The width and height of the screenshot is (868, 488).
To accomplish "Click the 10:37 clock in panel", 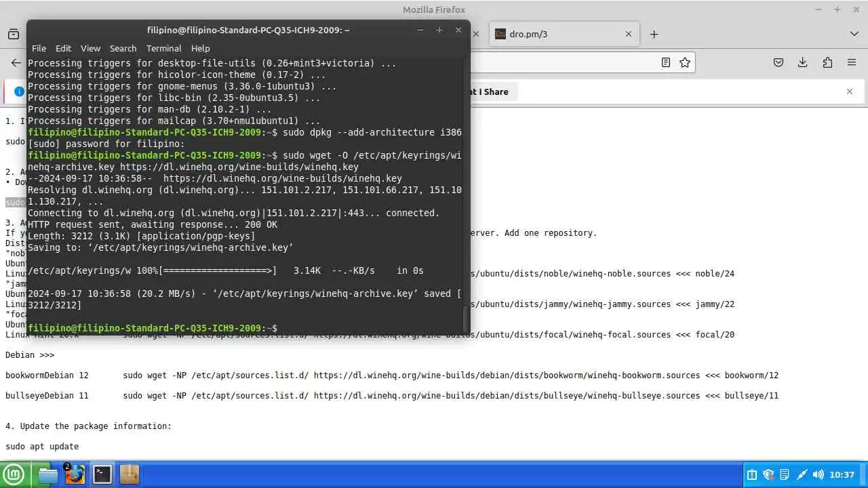I will pyautogui.click(x=842, y=474).
